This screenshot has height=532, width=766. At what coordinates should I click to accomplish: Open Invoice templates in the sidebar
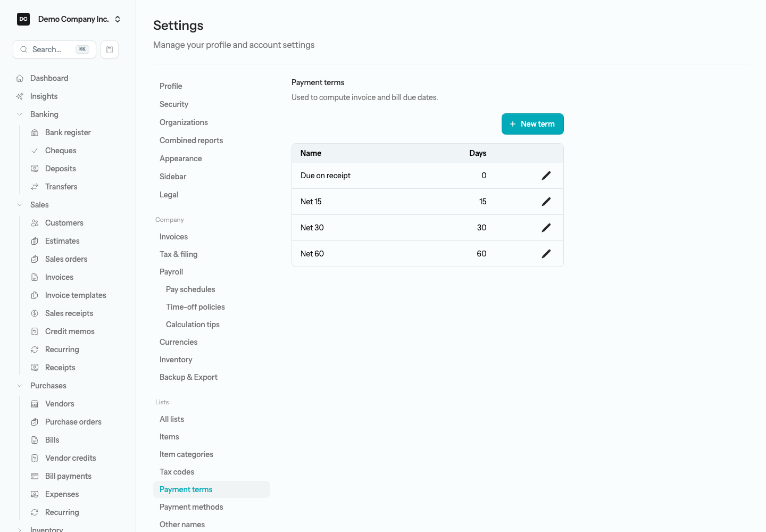[x=76, y=295]
